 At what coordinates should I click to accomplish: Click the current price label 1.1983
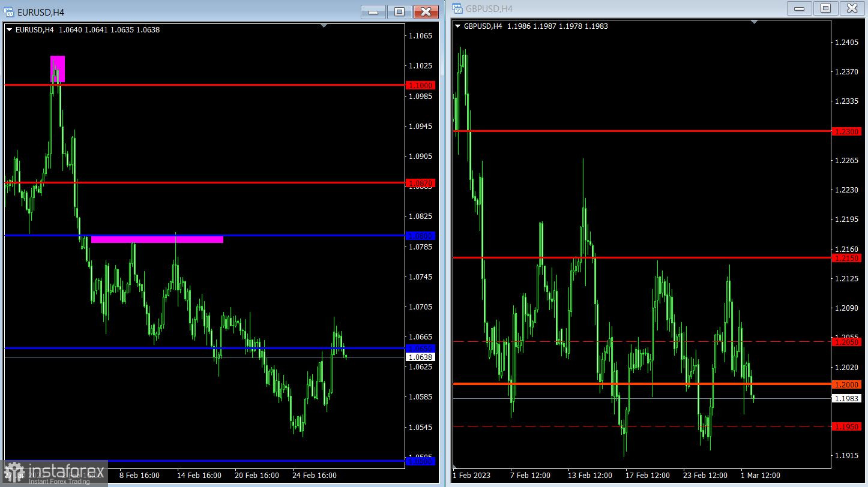[x=847, y=398]
